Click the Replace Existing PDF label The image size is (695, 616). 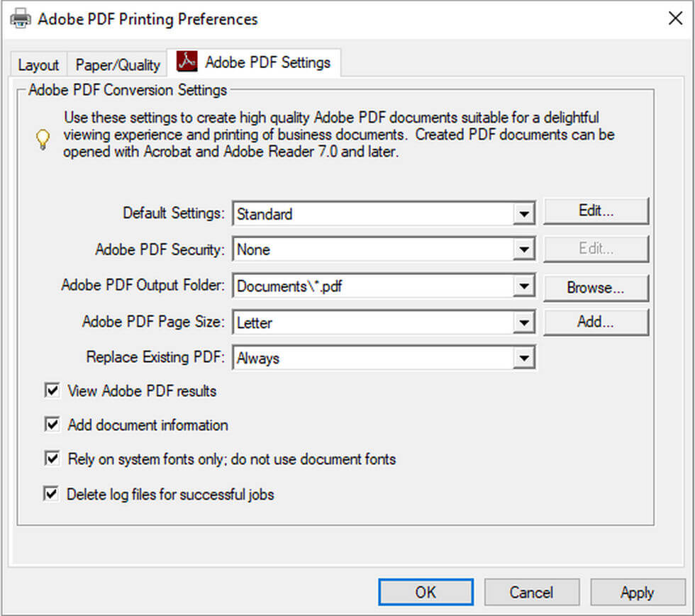(155, 357)
